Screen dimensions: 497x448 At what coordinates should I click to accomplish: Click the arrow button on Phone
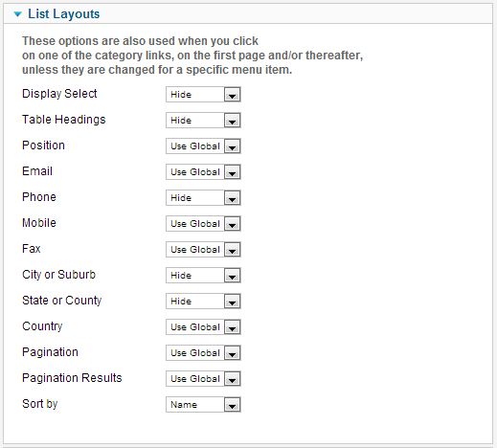tap(232, 198)
